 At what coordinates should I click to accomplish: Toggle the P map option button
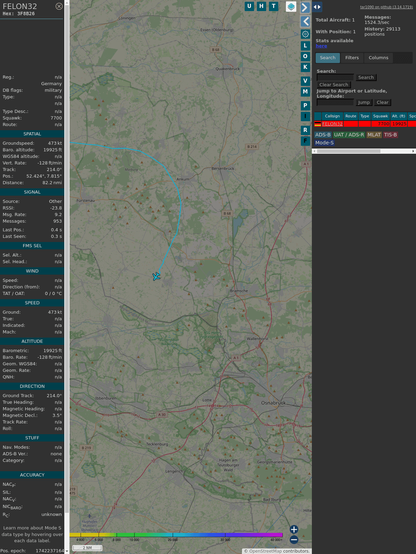coord(305,105)
